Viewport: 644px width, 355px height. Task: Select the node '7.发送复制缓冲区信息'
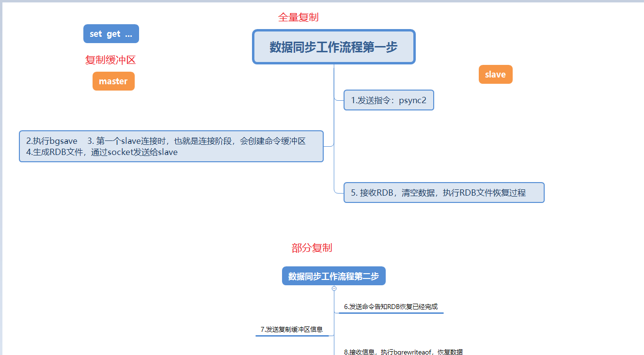click(x=292, y=329)
